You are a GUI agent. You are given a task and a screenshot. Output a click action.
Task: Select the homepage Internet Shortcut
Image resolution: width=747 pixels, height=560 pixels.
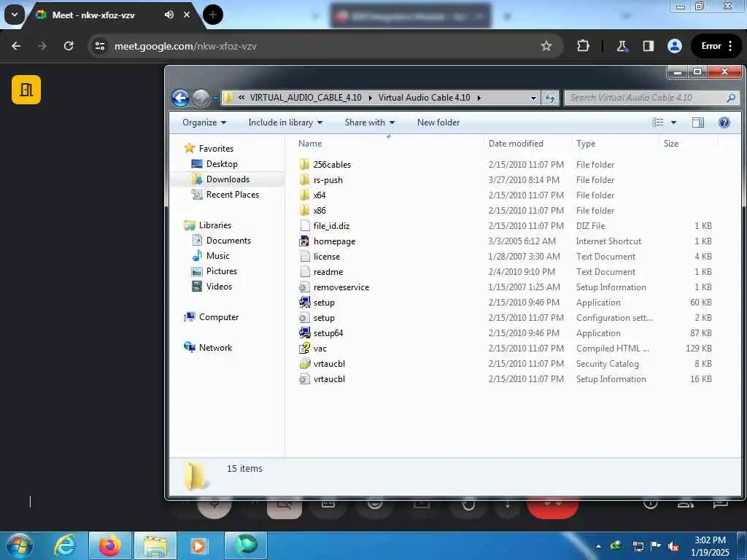click(x=334, y=241)
